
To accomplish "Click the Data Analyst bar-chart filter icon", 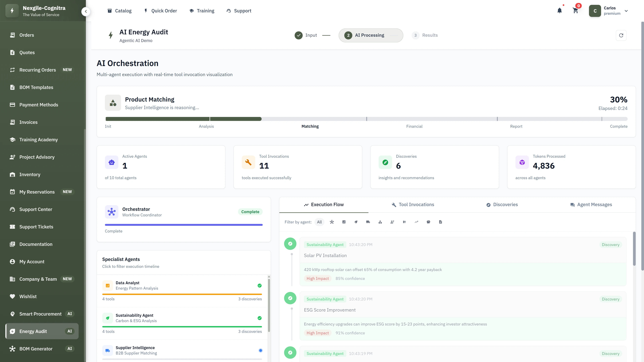I will pyautogui.click(x=344, y=222).
